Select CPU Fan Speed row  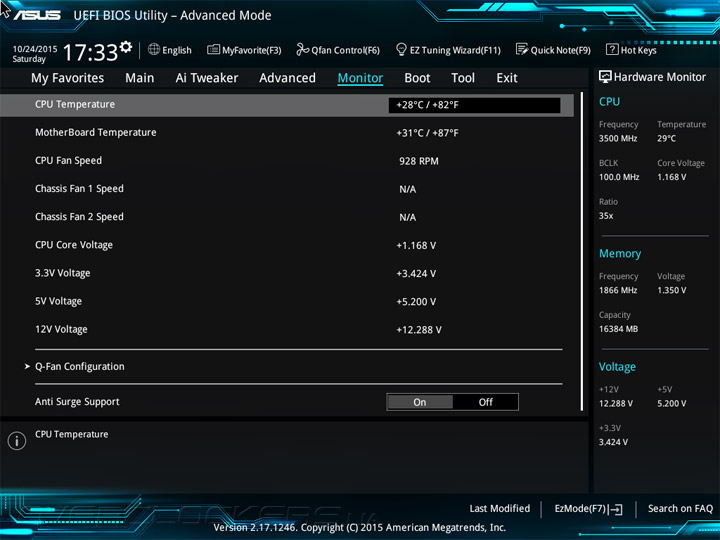pyautogui.click(x=287, y=161)
